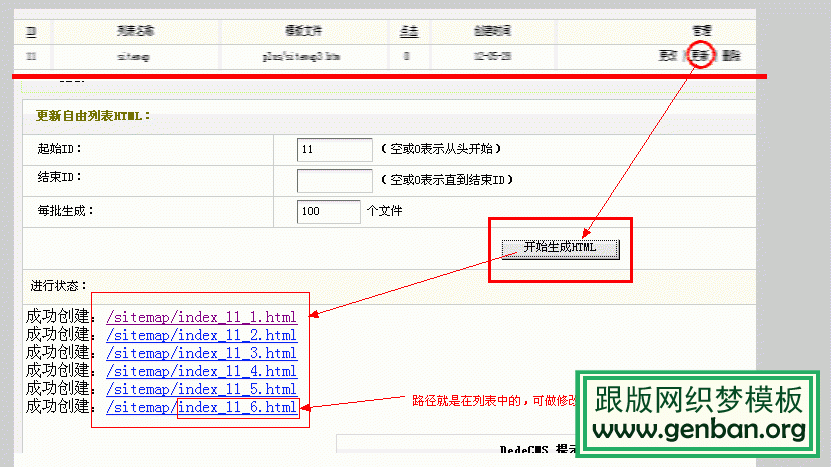Click the ID column header
The width and height of the screenshot is (831, 467).
[x=31, y=32]
